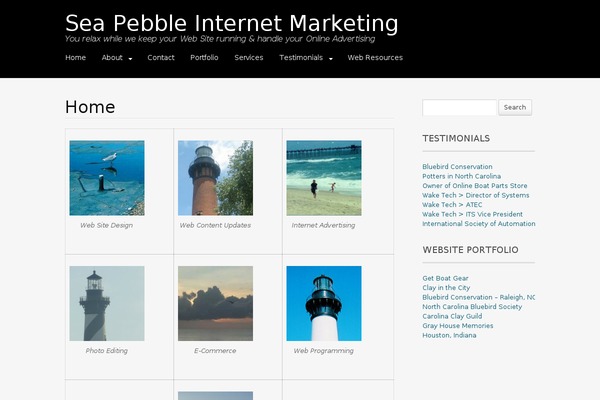Click the Sea Pebble Internet Marketing title
The height and width of the screenshot is (400, 600).
click(232, 23)
